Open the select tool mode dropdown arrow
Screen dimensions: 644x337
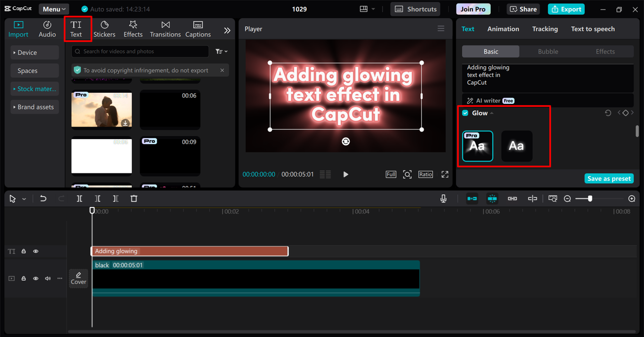pyautogui.click(x=24, y=199)
